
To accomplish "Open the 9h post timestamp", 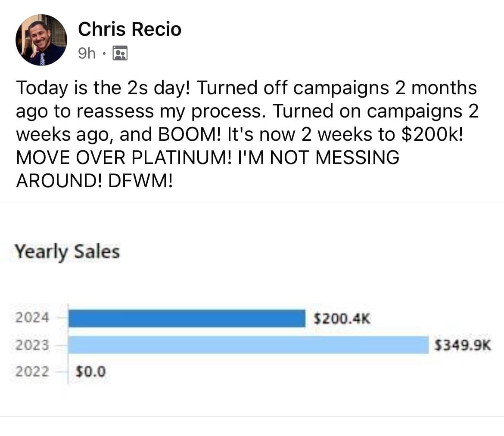I will click(87, 53).
